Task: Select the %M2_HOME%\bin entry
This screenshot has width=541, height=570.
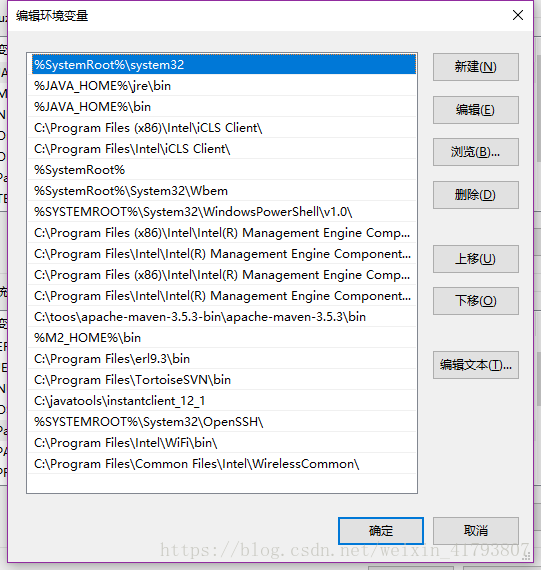Action: tap(222, 338)
